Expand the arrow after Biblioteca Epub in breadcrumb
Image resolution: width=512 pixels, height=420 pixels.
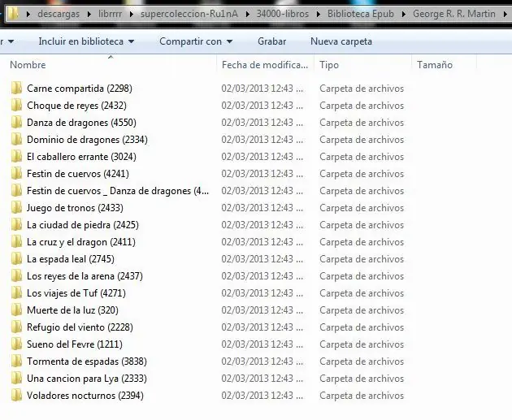tap(404, 14)
